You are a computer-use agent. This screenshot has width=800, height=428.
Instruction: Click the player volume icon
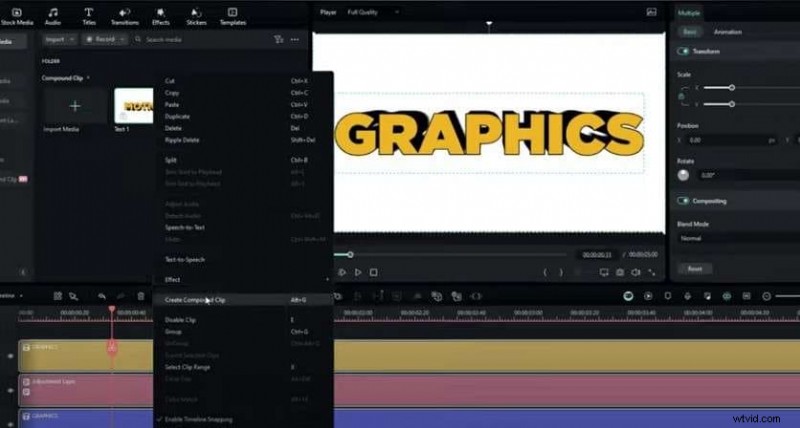(x=636, y=272)
